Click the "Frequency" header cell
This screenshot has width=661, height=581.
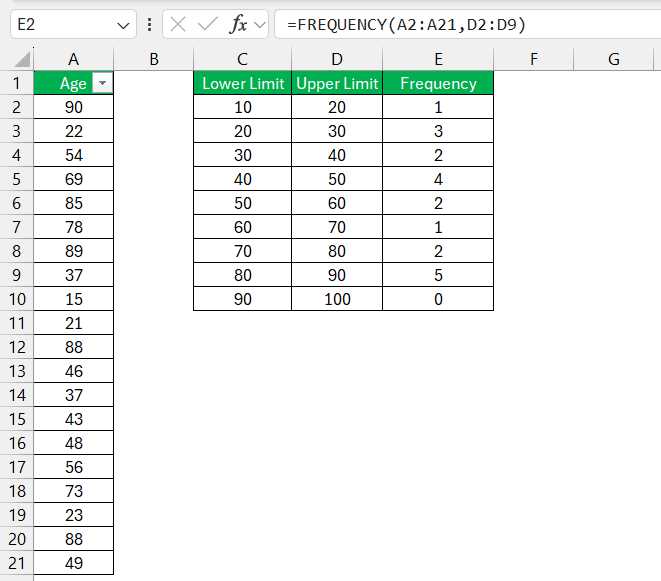[438, 83]
